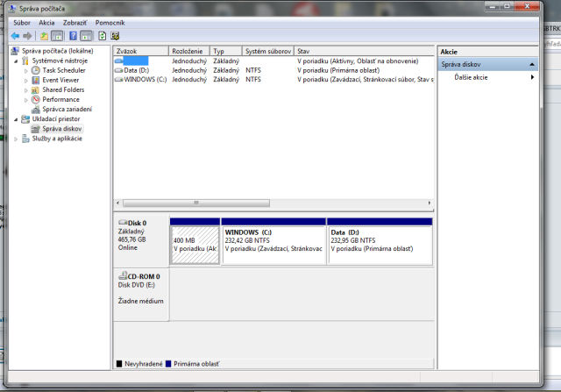Click the Žiadne médium text
Screen dimensions: 561x392
140,301
